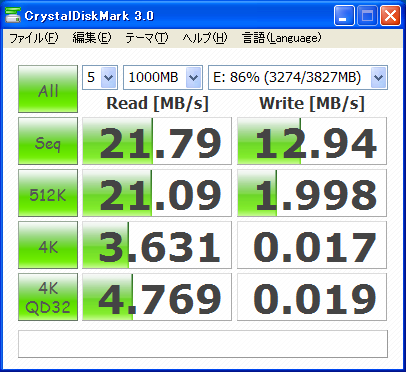Click the empty comment field at bottom
406x372 pixels.
pyautogui.click(x=203, y=344)
